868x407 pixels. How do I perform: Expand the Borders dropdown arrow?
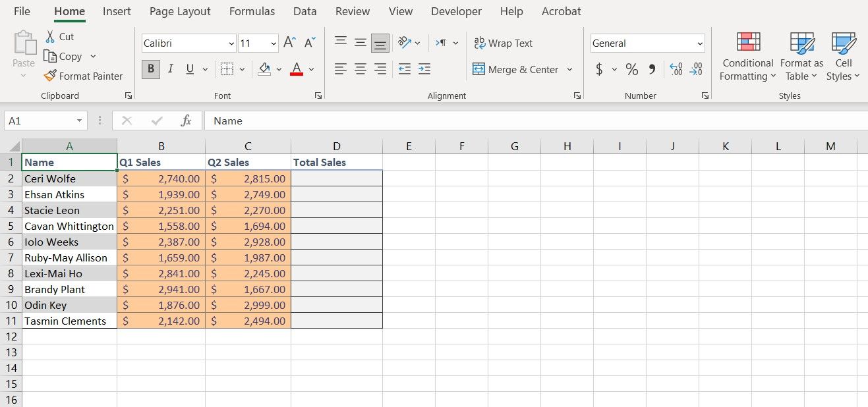pyautogui.click(x=242, y=69)
